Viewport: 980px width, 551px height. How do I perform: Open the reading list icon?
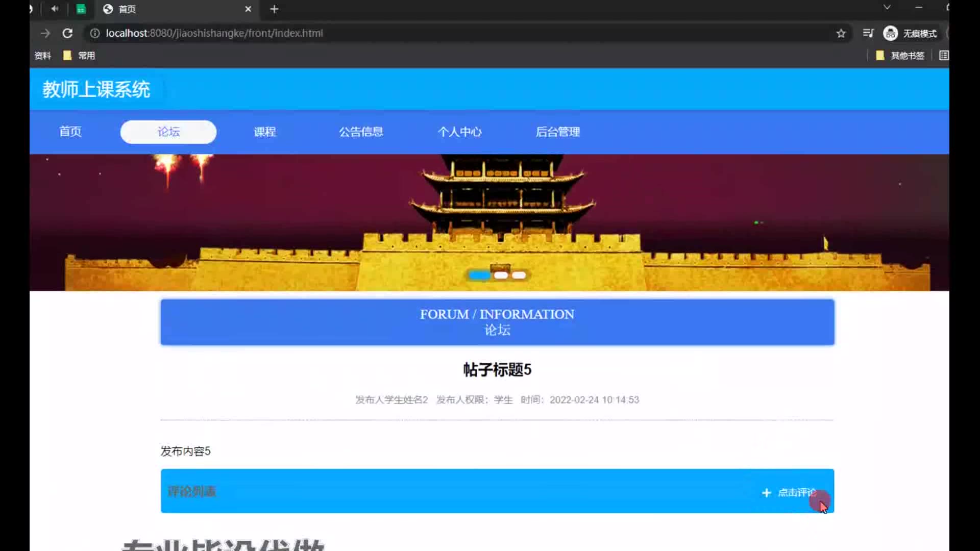pyautogui.click(x=944, y=56)
